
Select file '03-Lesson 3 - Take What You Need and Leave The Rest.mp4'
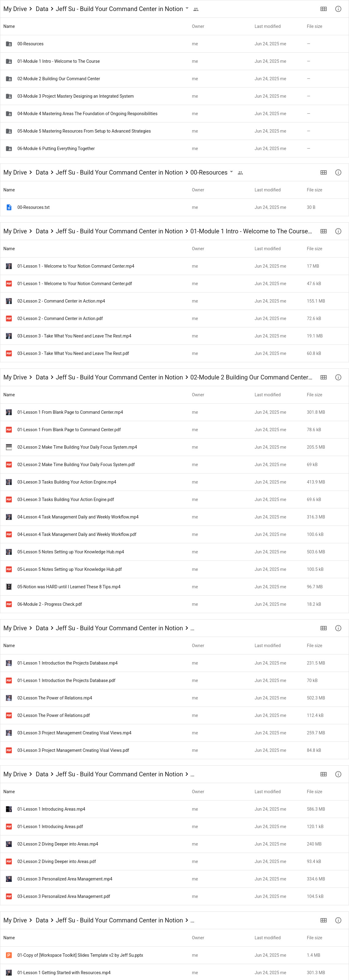pyautogui.click(x=174, y=336)
